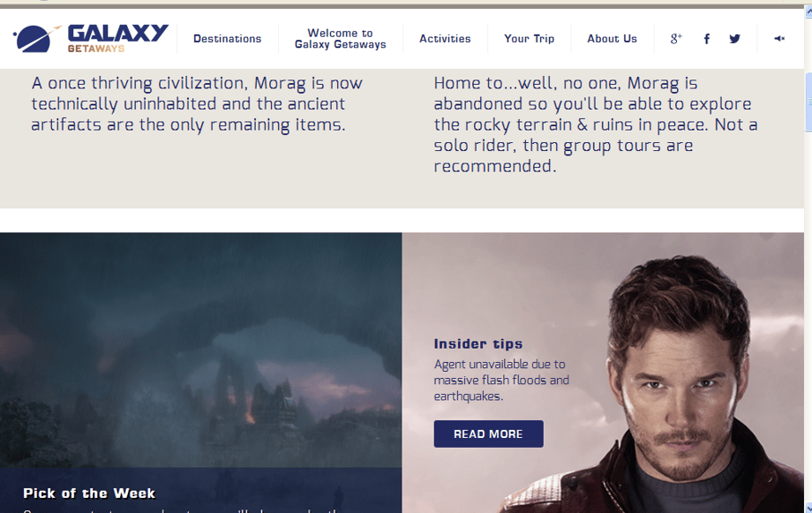Click the scrollbar down arrow
The image size is (812, 513).
[808, 509]
